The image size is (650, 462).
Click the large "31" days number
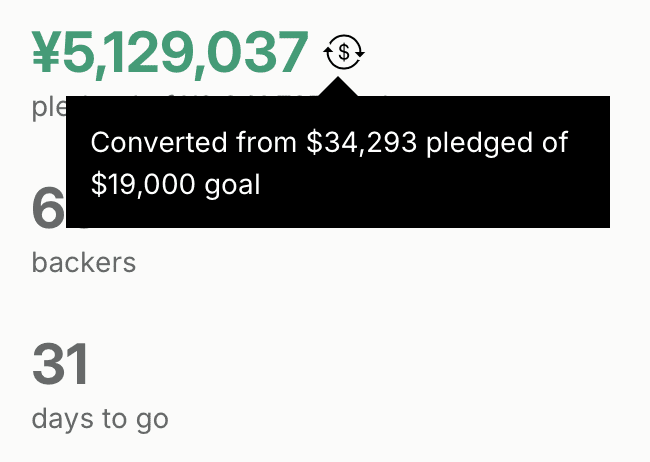pyautogui.click(x=60, y=366)
